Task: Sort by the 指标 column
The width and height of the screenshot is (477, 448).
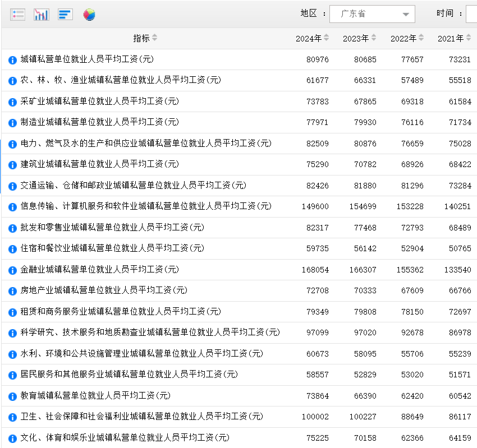Action: pyautogui.click(x=154, y=38)
